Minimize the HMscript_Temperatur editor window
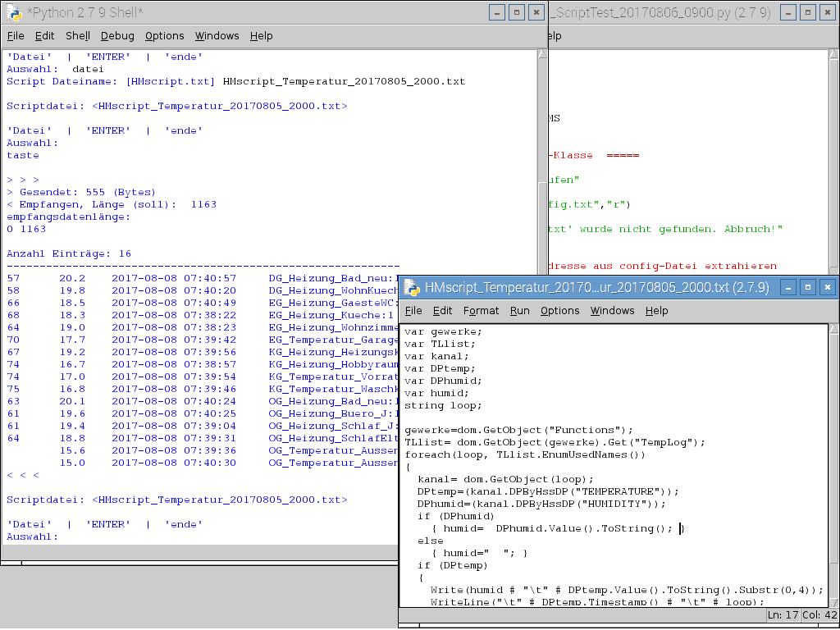Image resolution: width=840 pixels, height=630 pixels. 788,287
